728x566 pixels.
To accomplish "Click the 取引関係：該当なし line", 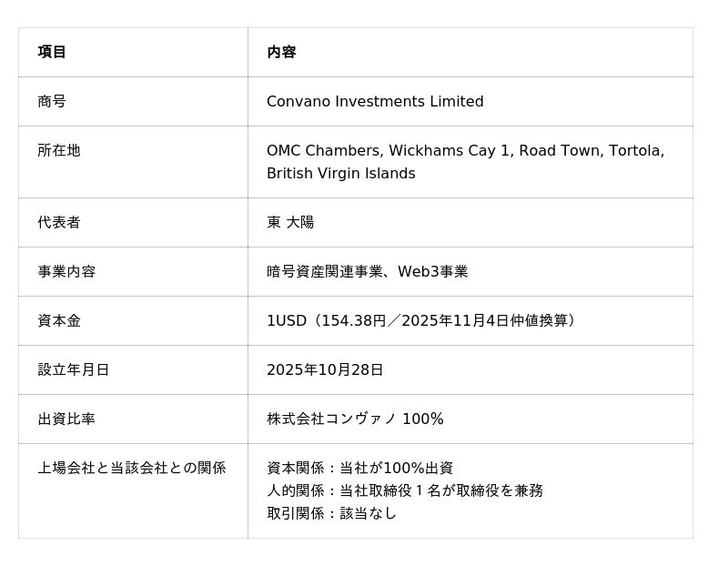I will 331,513.
